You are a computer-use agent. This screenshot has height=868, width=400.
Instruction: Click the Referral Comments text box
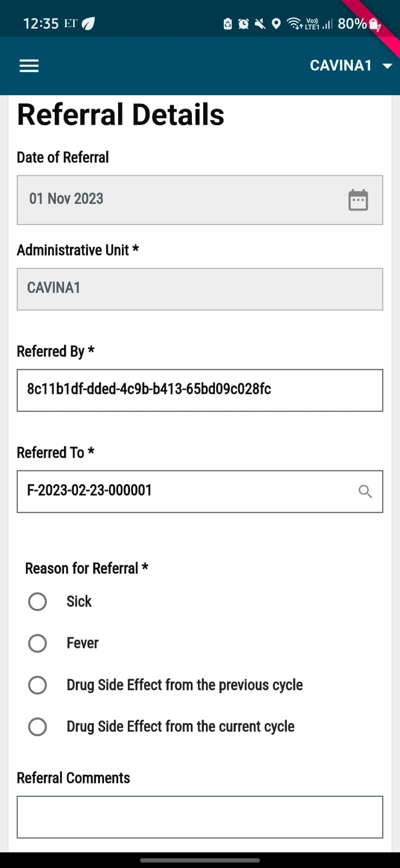[199, 816]
